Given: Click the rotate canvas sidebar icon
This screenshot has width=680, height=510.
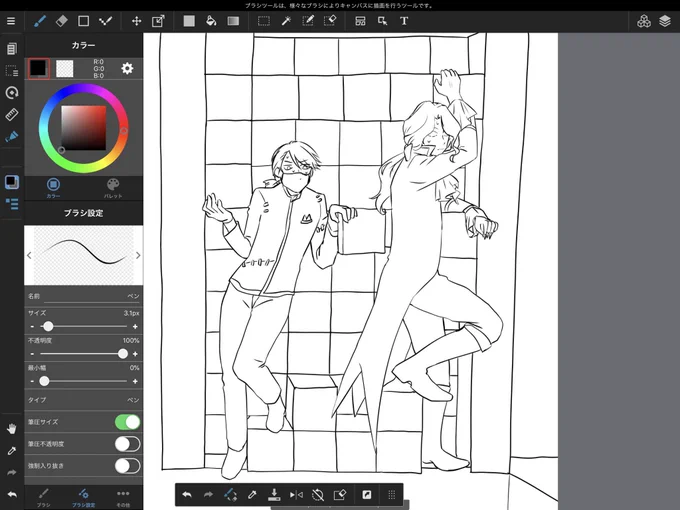Looking at the screenshot, I should point(12,92).
